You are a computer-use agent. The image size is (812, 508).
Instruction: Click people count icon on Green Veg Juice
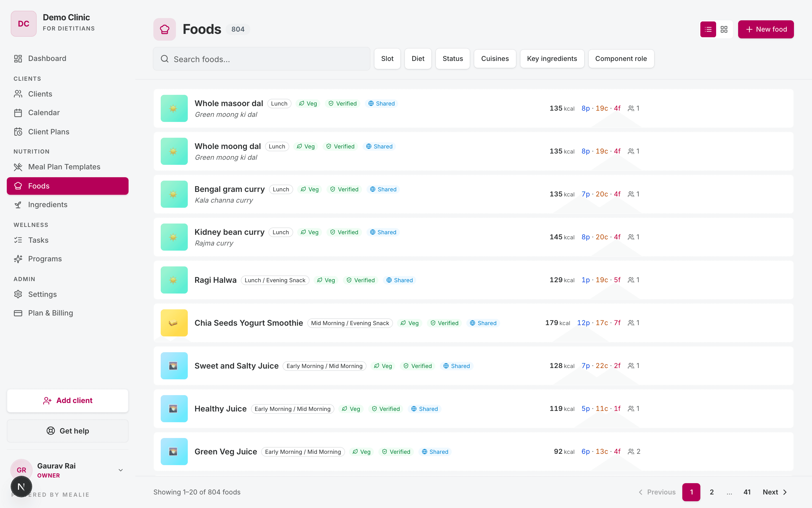631,452
